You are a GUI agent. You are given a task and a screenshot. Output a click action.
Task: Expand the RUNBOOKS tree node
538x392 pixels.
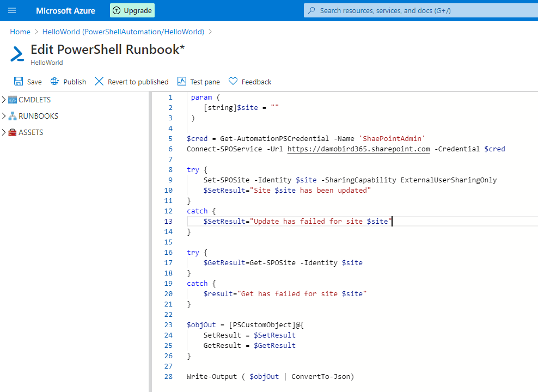click(4, 116)
